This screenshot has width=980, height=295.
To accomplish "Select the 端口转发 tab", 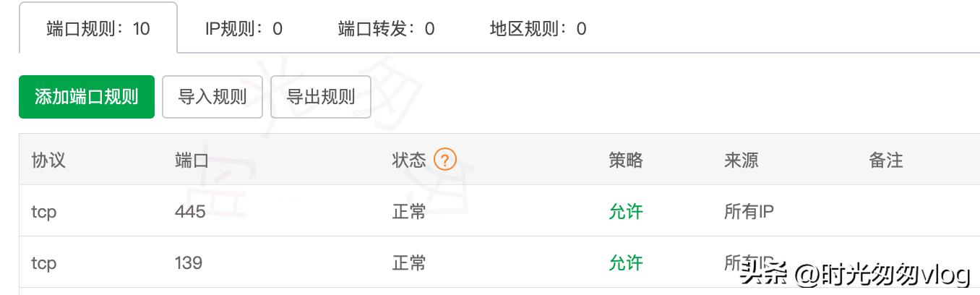I will coord(386,29).
